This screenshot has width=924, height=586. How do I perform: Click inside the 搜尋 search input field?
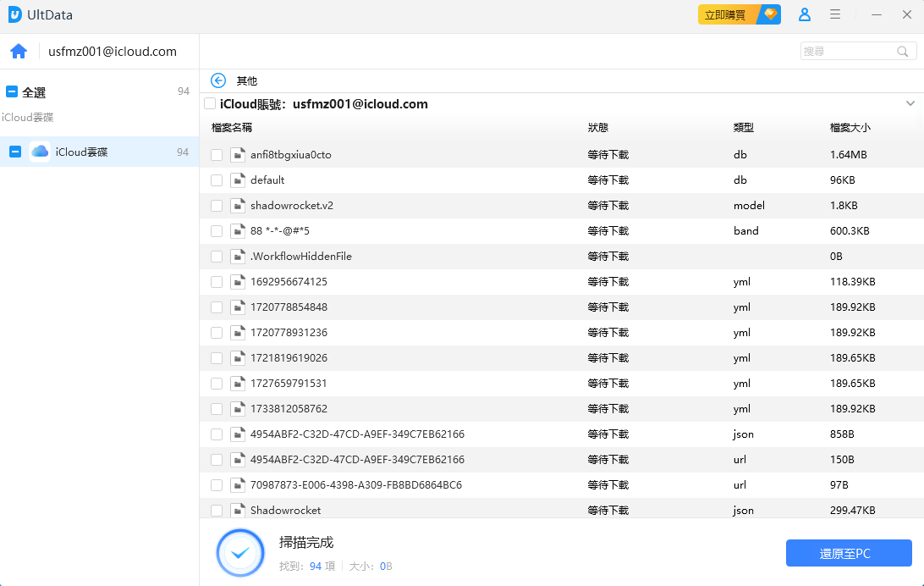pyautogui.click(x=846, y=51)
